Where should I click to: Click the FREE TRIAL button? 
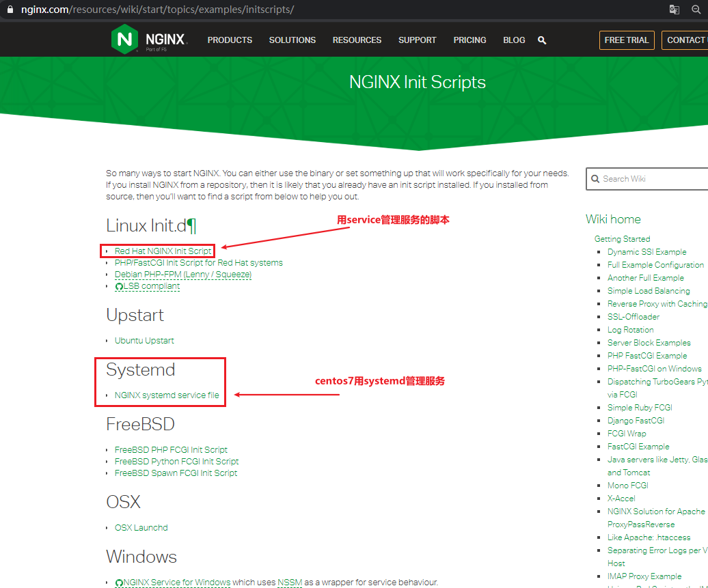[627, 40]
